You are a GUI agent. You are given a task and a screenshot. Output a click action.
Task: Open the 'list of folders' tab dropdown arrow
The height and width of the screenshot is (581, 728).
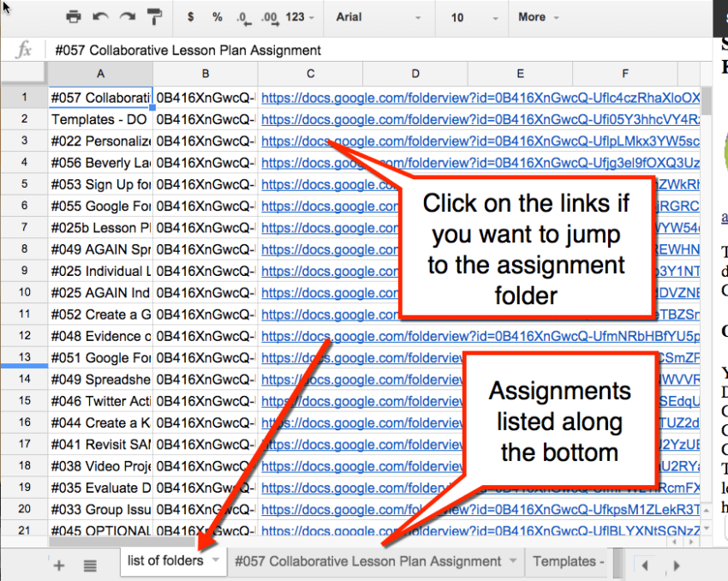tap(216, 560)
